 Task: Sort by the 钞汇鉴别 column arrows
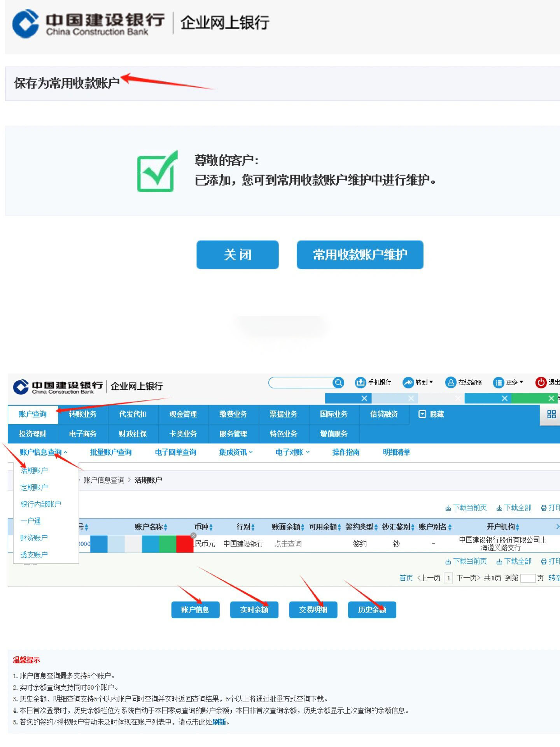click(413, 527)
